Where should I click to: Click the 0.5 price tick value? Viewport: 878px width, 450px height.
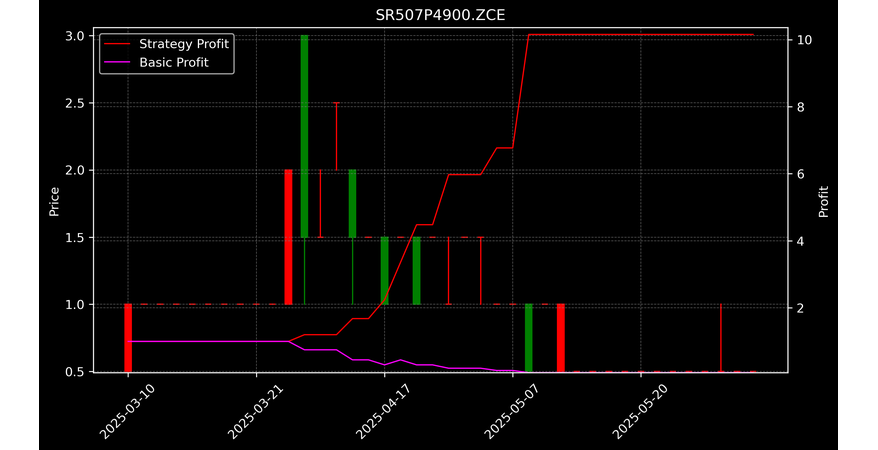[x=76, y=372]
